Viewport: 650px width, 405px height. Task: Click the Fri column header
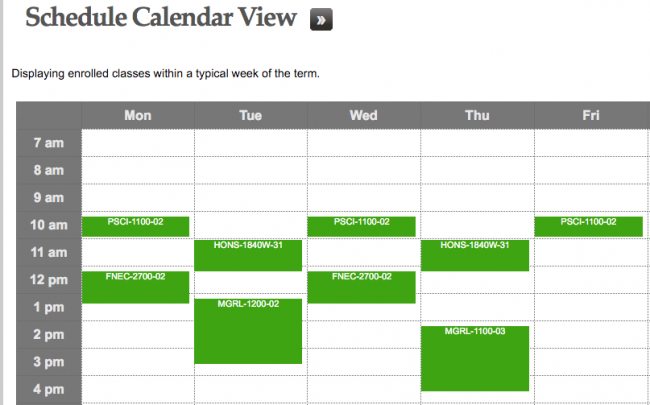591,116
